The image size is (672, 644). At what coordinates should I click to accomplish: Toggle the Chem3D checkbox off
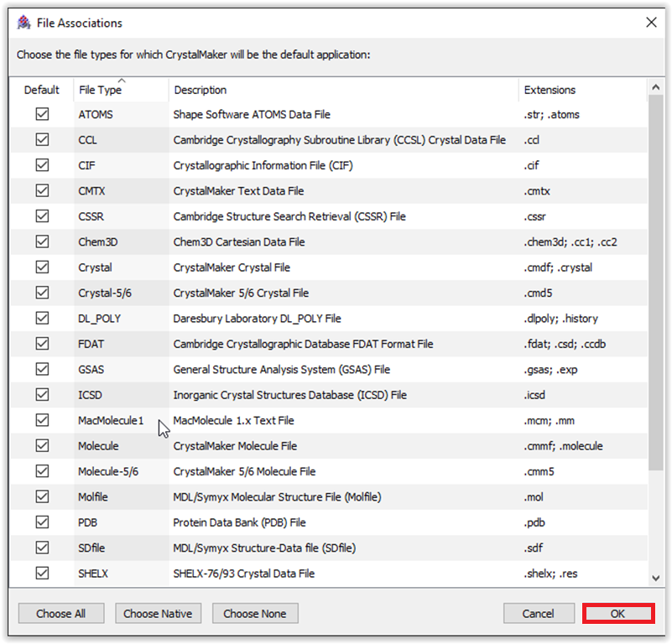click(42, 241)
